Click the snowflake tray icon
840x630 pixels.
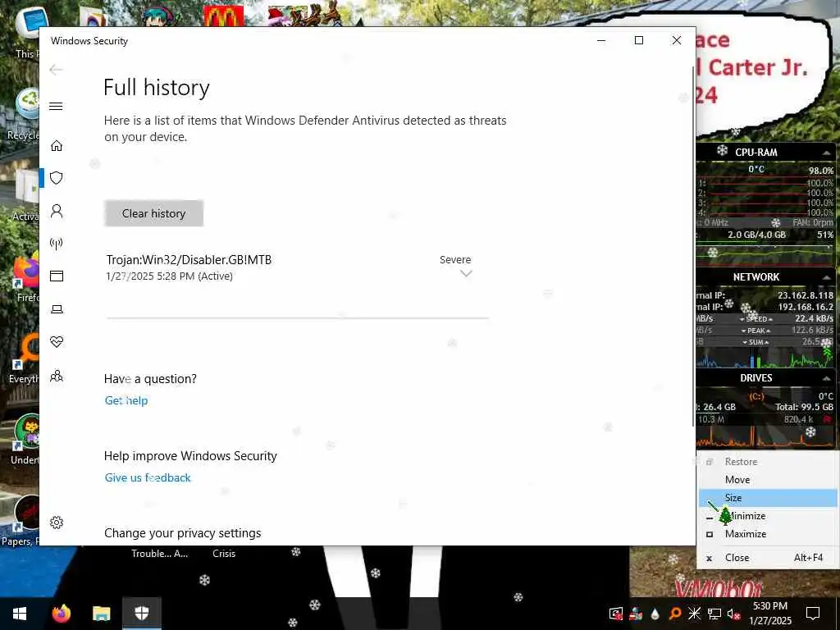[694, 614]
